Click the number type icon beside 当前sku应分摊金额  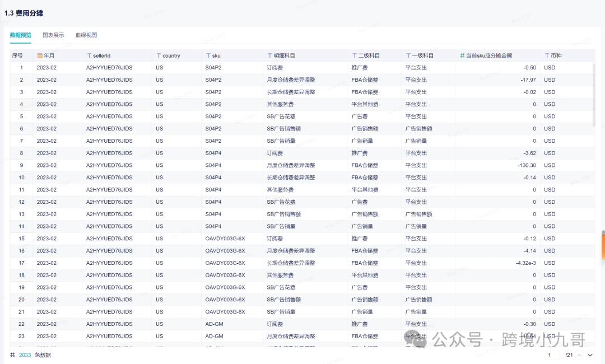pyautogui.click(x=462, y=56)
